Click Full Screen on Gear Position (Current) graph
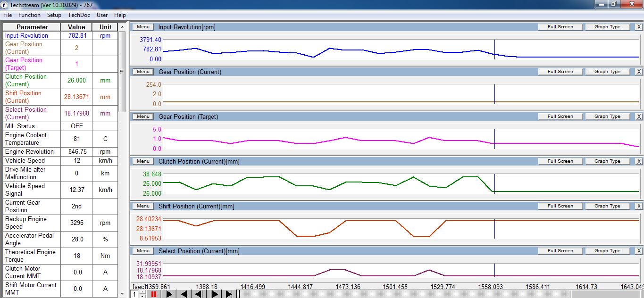 tap(560, 72)
